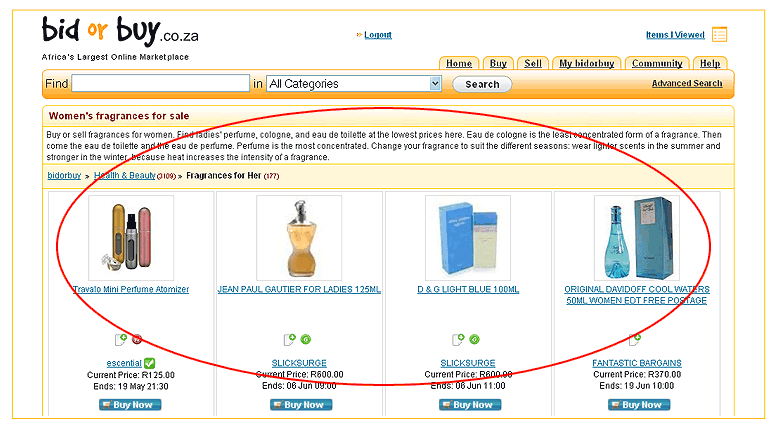Click 'Fragrances for Her' breadcrumb text
This screenshot has width=777, height=430.
(223, 175)
